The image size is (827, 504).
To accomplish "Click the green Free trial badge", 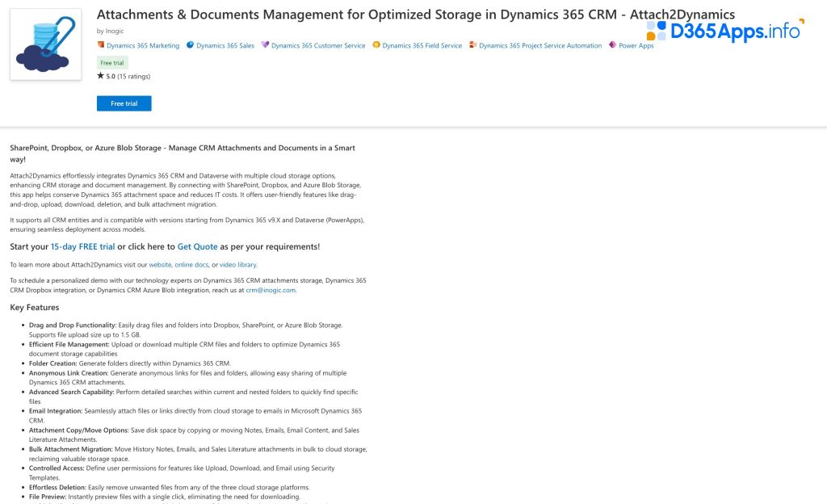I will point(112,63).
